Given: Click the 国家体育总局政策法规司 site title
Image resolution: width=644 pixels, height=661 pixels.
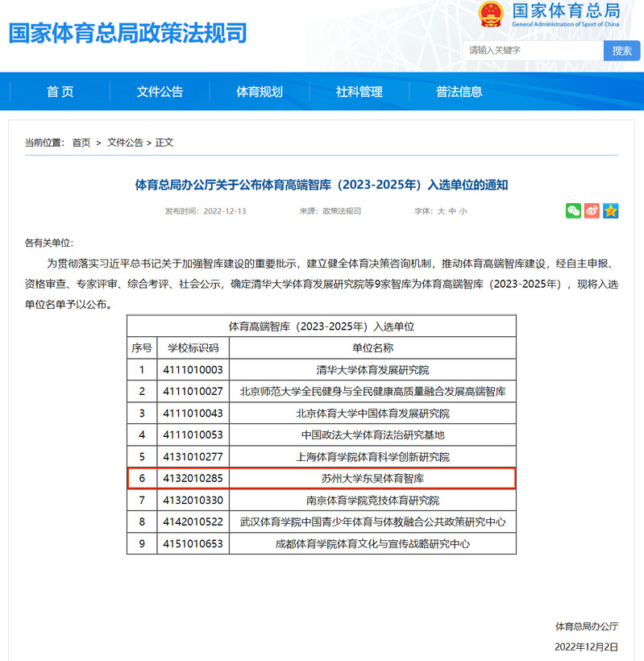Looking at the screenshot, I should point(127,33).
